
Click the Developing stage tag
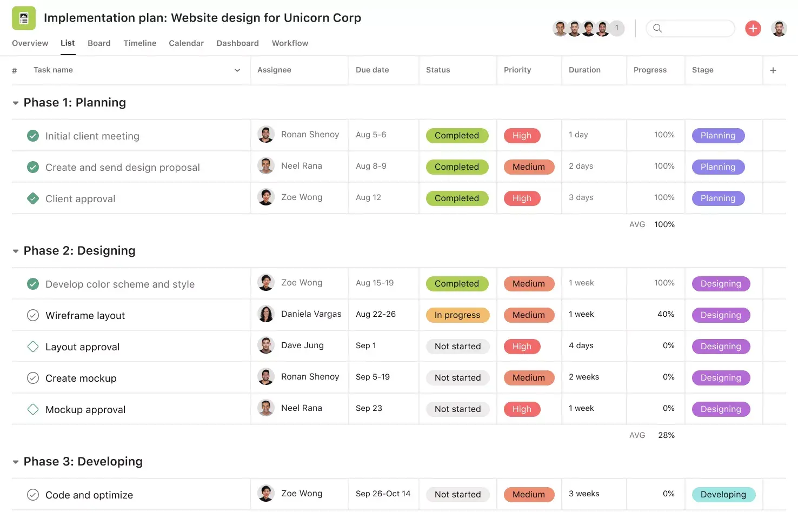[723, 494]
